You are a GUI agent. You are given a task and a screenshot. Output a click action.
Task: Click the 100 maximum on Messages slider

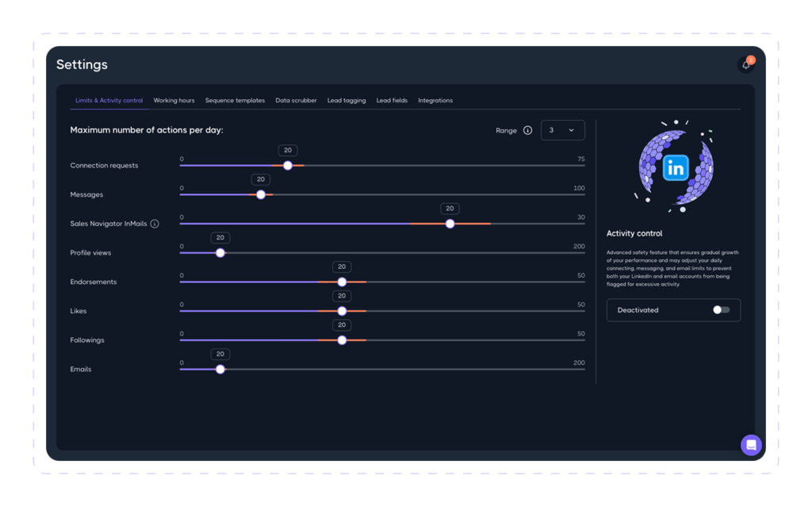point(579,188)
